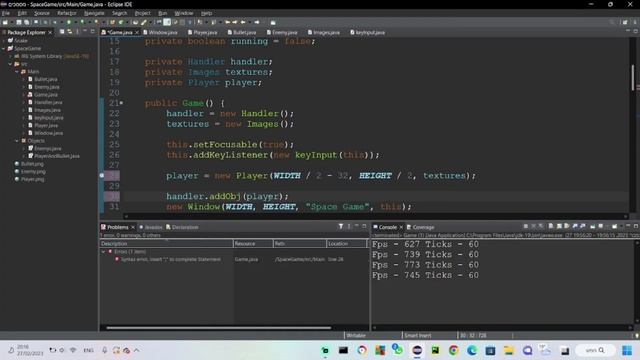Switch to the keyInput.java editor tab
640x360 pixels.
[x=369, y=32]
